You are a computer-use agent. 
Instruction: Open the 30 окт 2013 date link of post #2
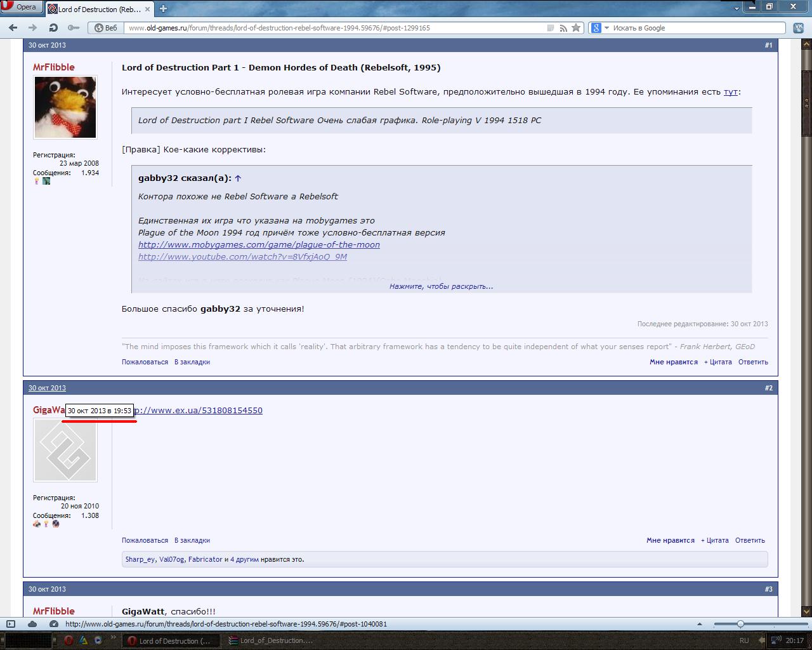[x=47, y=388]
